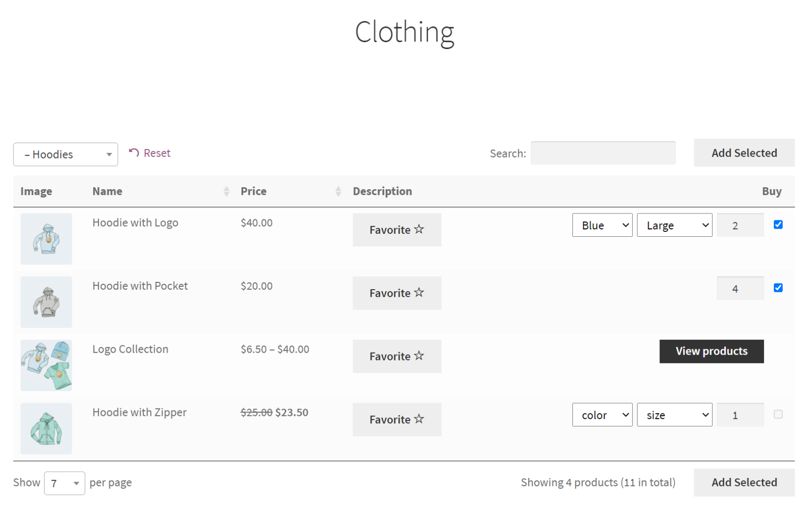
Task: Favorite the Hoodie with Pocket product
Action: [x=397, y=293]
